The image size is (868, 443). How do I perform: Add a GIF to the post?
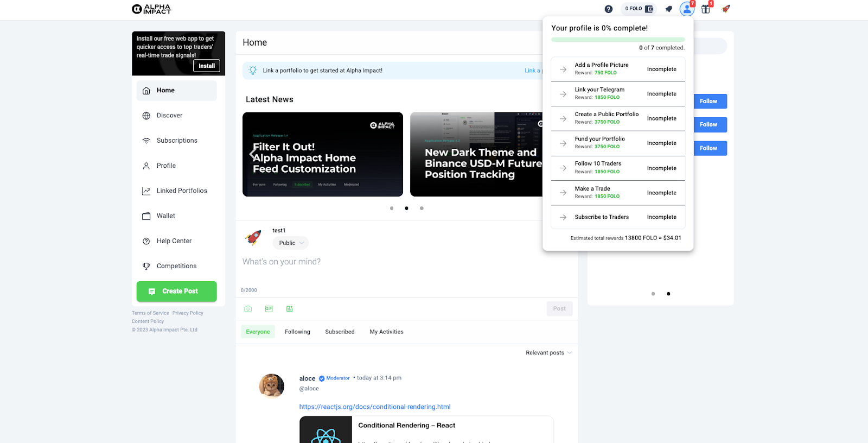(269, 309)
